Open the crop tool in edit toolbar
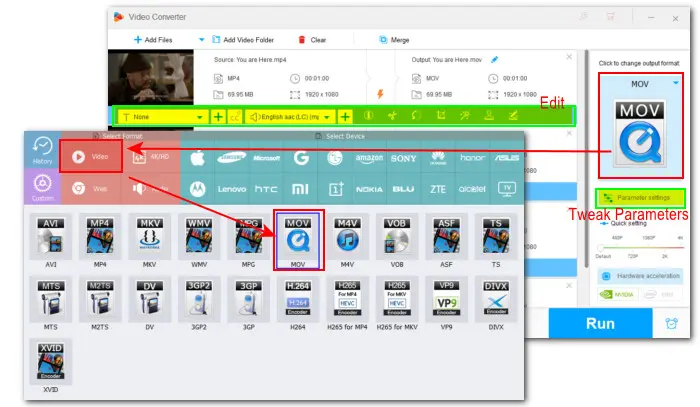 point(441,116)
